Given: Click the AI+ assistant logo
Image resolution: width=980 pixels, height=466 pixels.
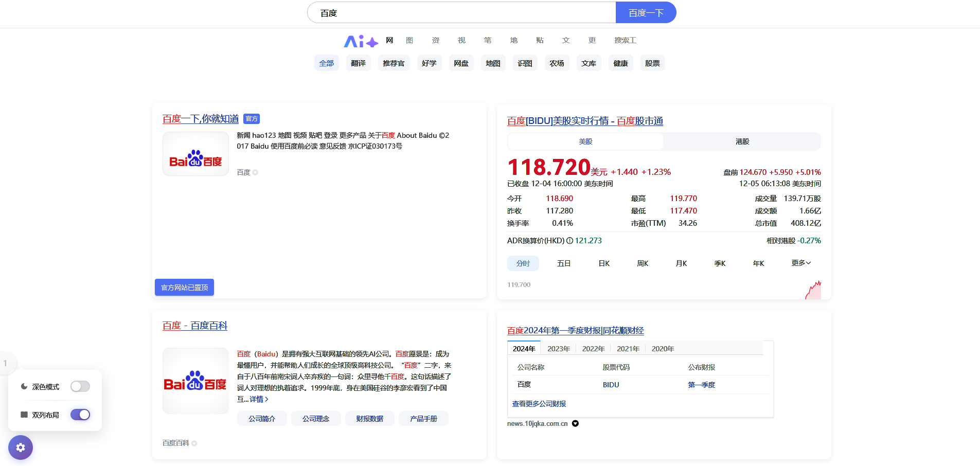Looking at the screenshot, I should click(x=361, y=41).
